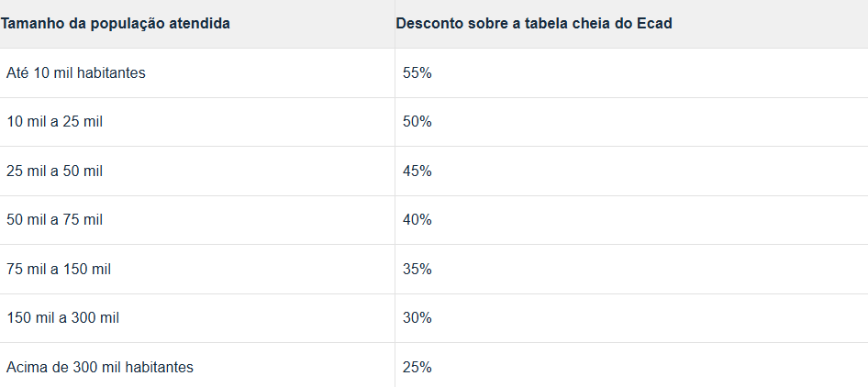The image size is (868, 387).
Task: Select the 'Acima de 300 mil habitantes' cell
Action: (100, 368)
